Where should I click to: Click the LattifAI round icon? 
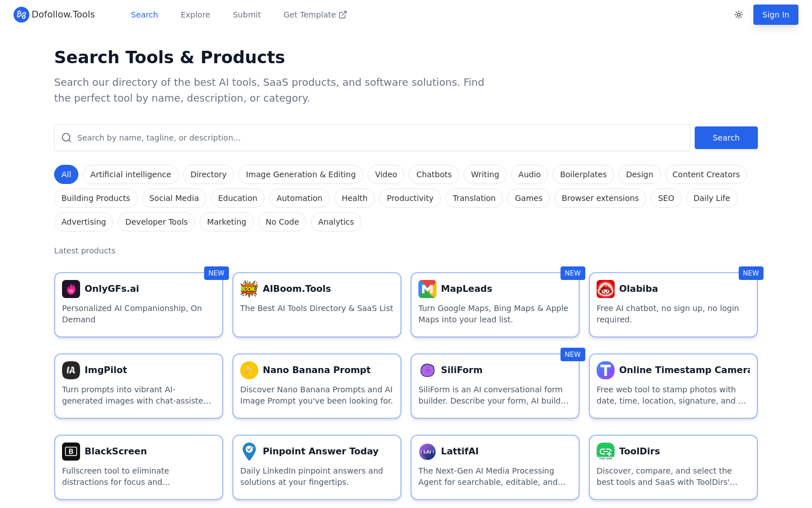[427, 452]
